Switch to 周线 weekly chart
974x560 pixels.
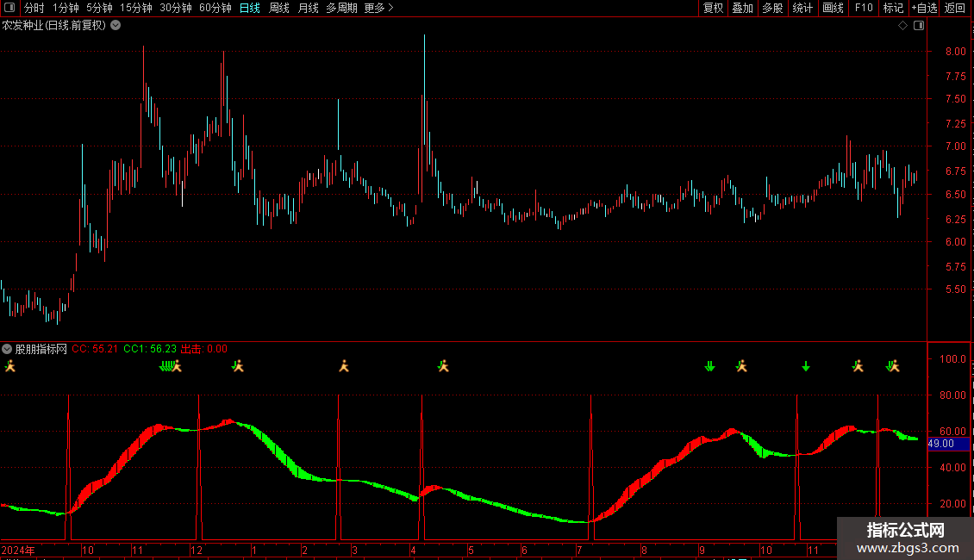(x=279, y=8)
